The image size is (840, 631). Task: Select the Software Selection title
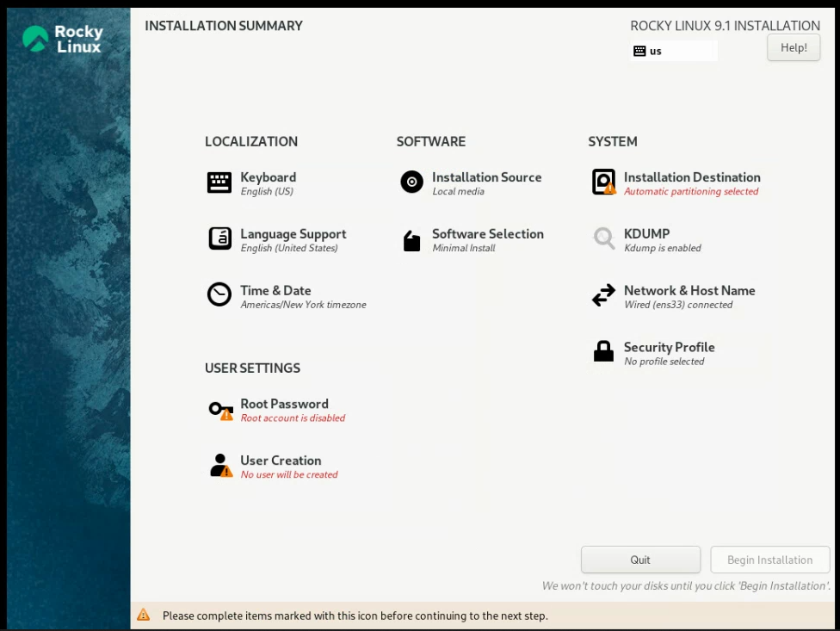[487, 234]
